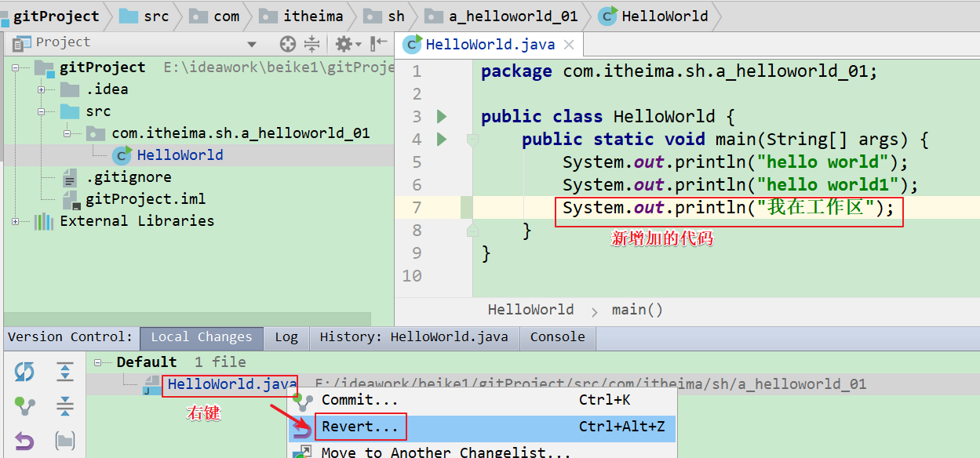Open the Project view selector dropdown arrow
The image size is (980, 458).
[x=252, y=45]
